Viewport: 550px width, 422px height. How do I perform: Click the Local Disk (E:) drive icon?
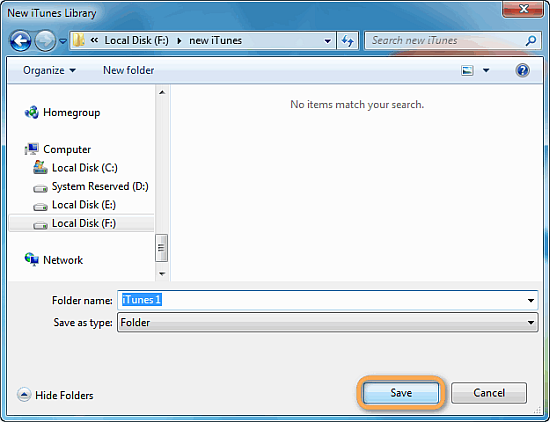[x=40, y=207]
